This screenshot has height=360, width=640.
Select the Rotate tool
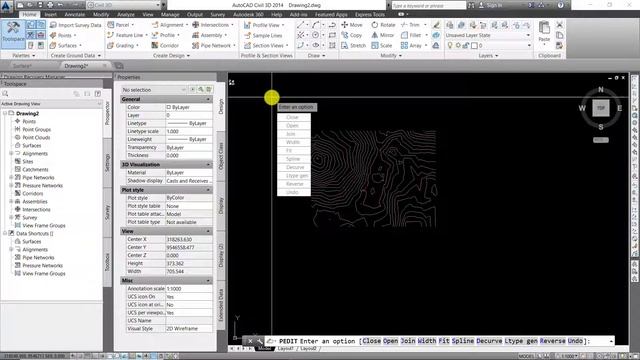click(x=383, y=25)
